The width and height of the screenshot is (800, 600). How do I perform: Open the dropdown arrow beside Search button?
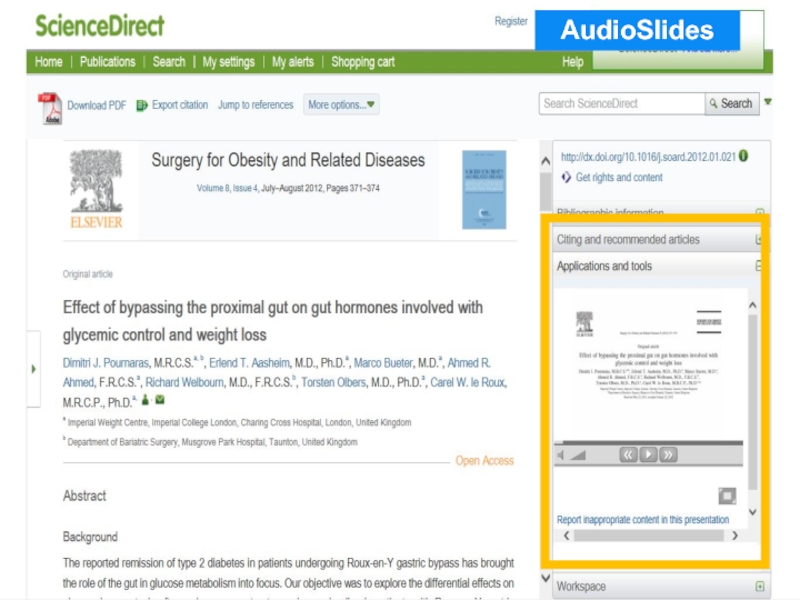tap(767, 102)
